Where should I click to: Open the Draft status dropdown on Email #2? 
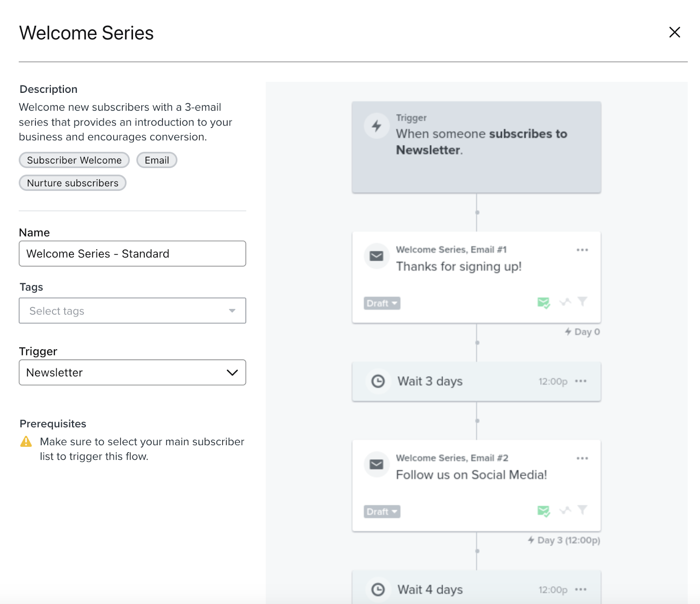(382, 512)
